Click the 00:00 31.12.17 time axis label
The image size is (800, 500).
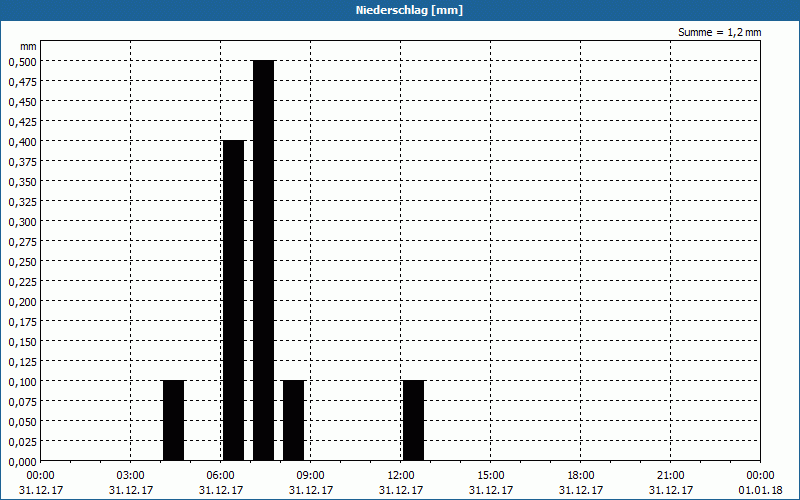(x=40, y=482)
